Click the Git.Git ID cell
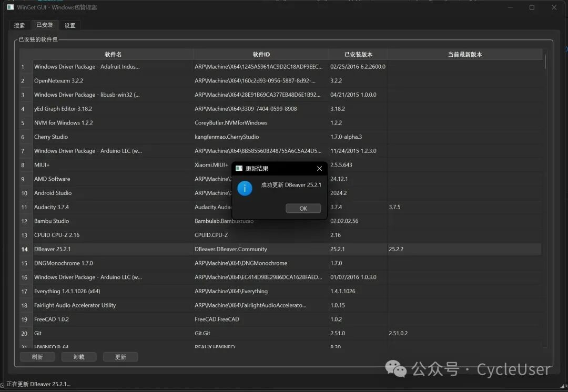Viewport: 568px width, 392px height. coord(261,333)
